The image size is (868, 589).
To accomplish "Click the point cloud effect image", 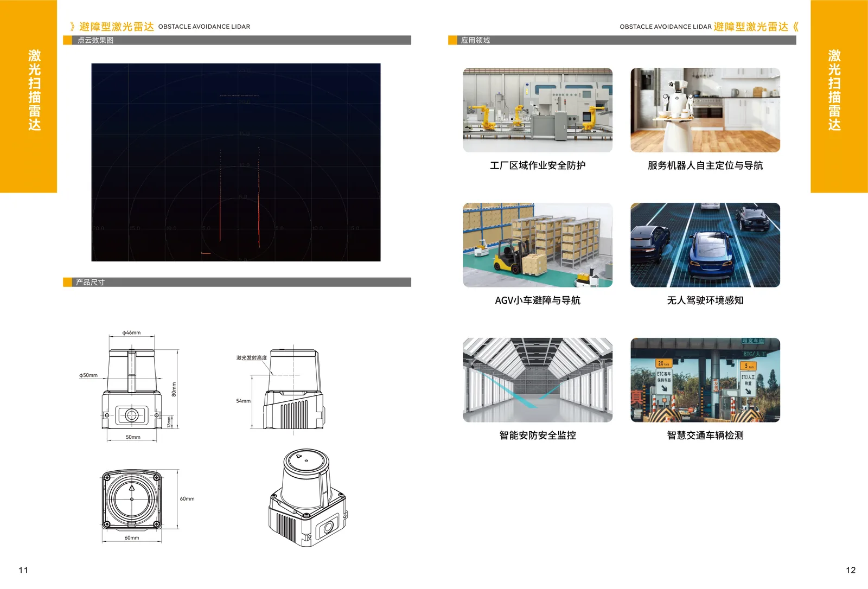I will coord(236,162).
